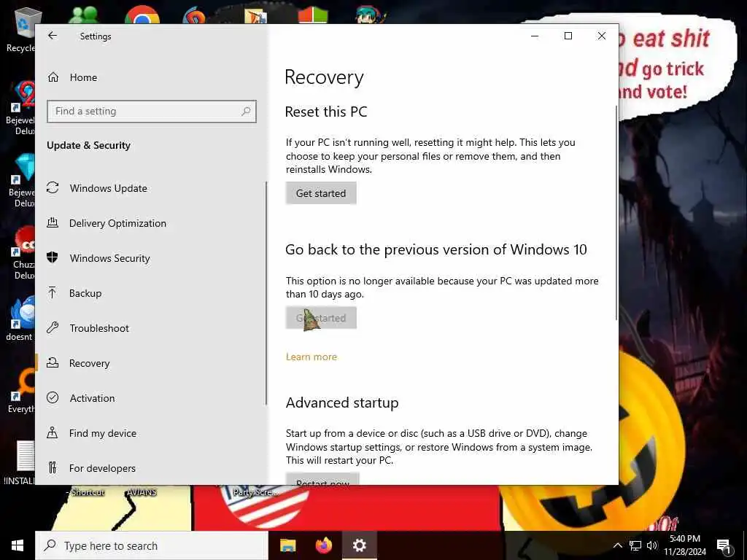747x560 pixels.
Task: Click the Recovery sidebar icon
Action: pyautogui.click(x=53, y=363)
